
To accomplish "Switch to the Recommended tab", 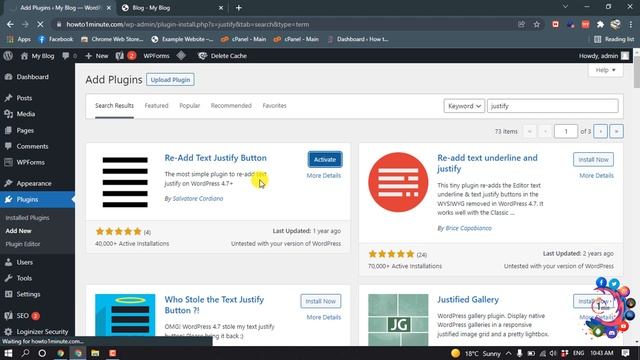I will 231,106.
